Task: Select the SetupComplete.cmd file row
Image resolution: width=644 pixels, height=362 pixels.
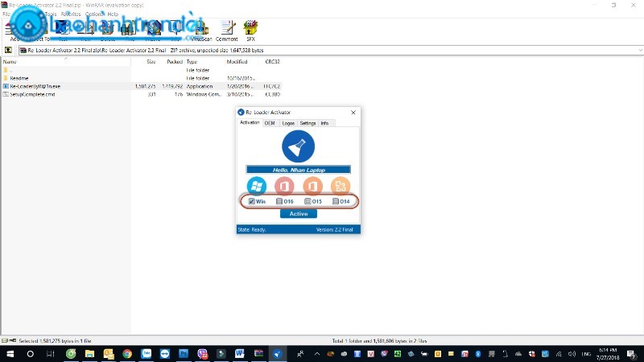Action: tap(142, 94)
